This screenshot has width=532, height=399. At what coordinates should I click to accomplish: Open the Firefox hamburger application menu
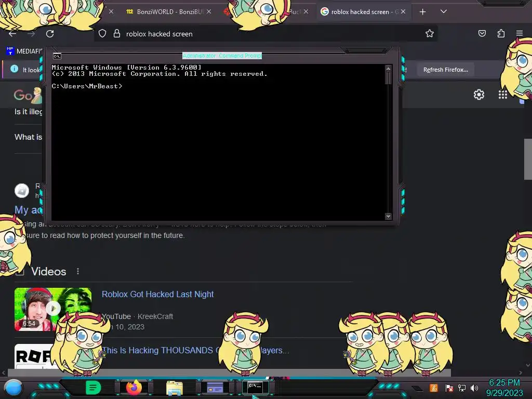click(520, 33)
